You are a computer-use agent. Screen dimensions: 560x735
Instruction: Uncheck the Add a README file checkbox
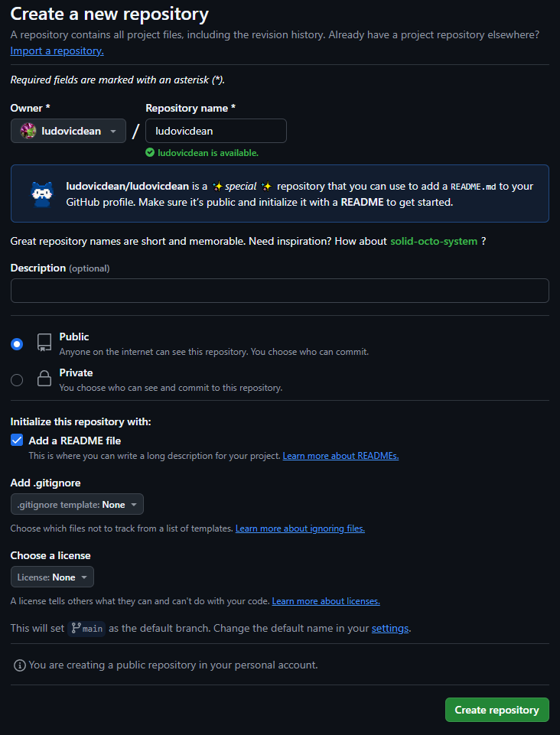pos(17,440)
